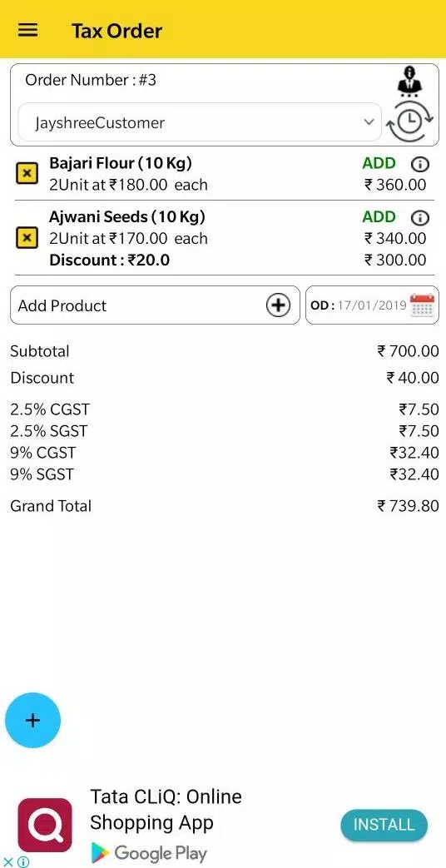View info icon for Bajari Flour
The image size is (446, 868).
point(420,165)
